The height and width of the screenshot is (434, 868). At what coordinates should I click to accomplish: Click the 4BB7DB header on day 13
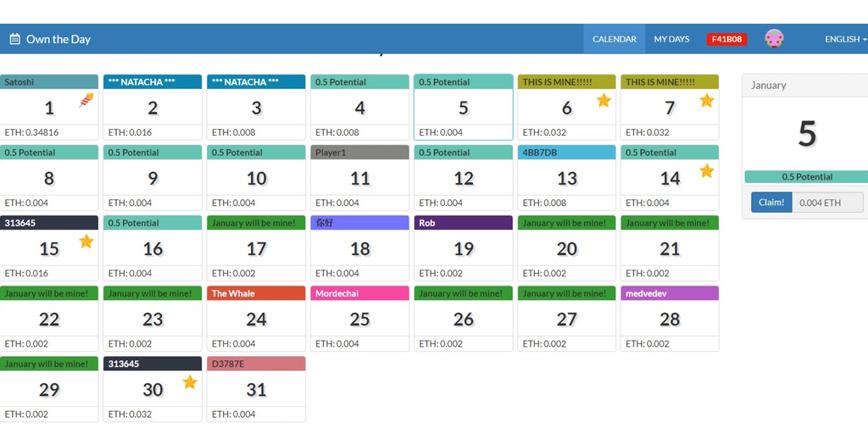(x=567, y=153)
